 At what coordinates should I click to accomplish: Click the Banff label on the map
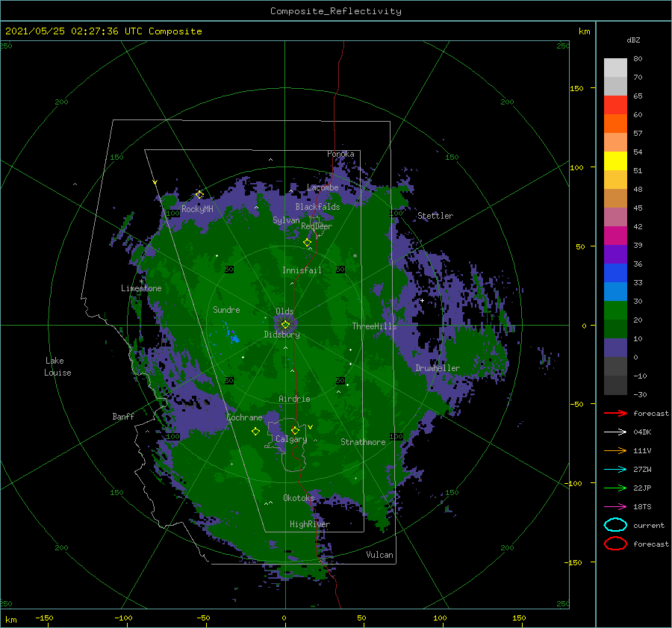[x=123, y=416]
